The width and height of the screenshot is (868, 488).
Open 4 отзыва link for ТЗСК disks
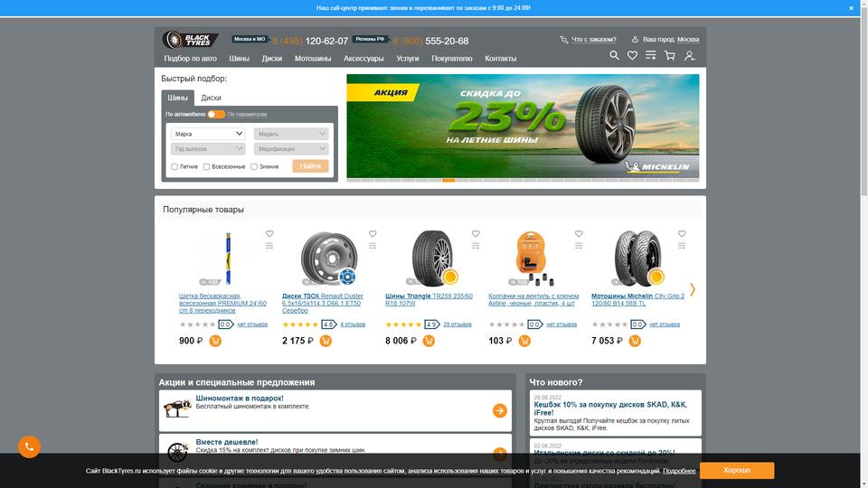coord(353,324)
